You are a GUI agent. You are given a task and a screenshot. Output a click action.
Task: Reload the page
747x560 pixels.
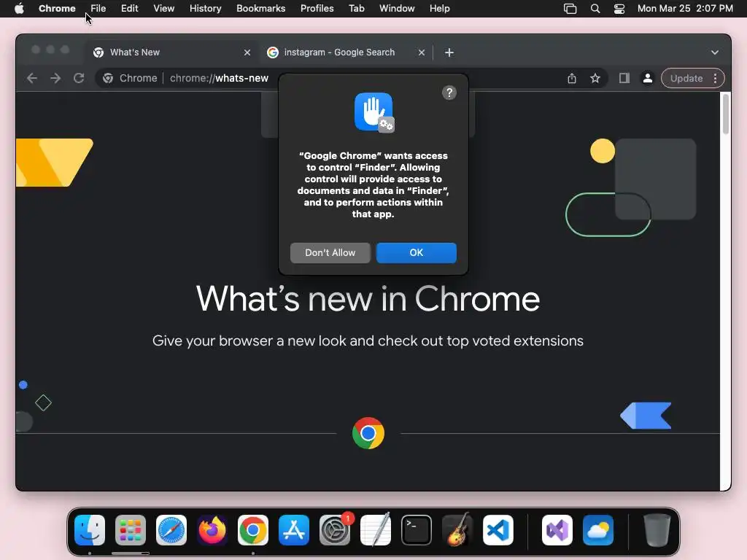coord(79,78)
